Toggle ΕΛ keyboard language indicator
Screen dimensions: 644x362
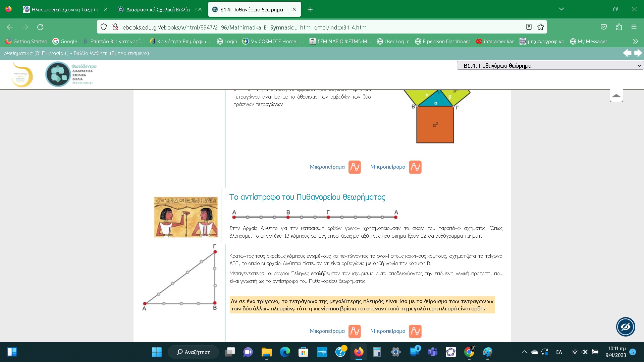coord(559,352)
